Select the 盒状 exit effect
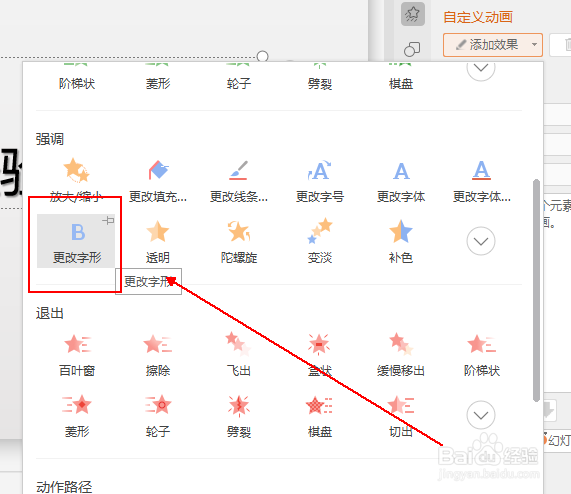This screenshot has width=571, height=494. pyautogui.click(x=320, y=355)
